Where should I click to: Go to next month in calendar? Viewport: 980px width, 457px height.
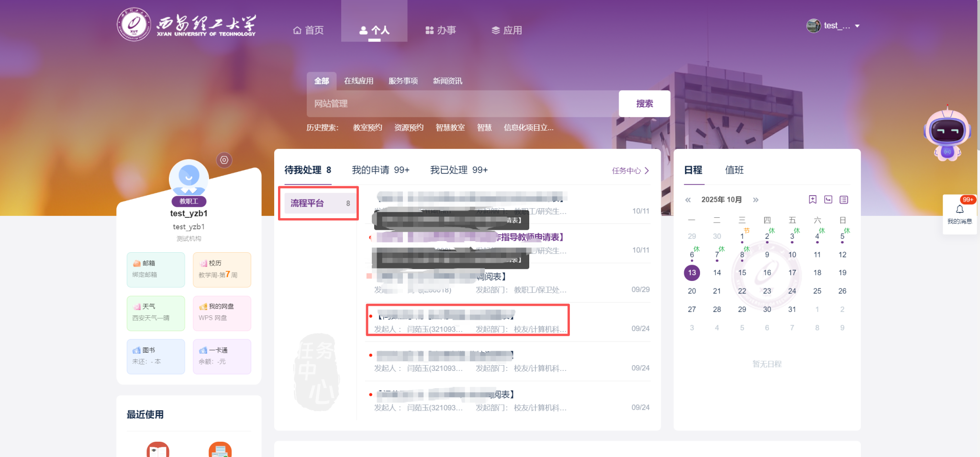coord(756,200)
